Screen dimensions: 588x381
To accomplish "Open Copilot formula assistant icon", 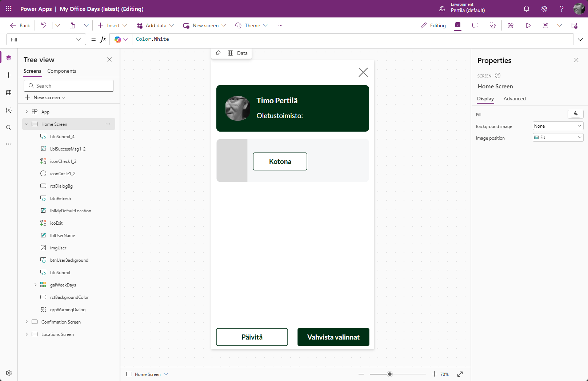I will pyautogui.click(x=118, y=39).
